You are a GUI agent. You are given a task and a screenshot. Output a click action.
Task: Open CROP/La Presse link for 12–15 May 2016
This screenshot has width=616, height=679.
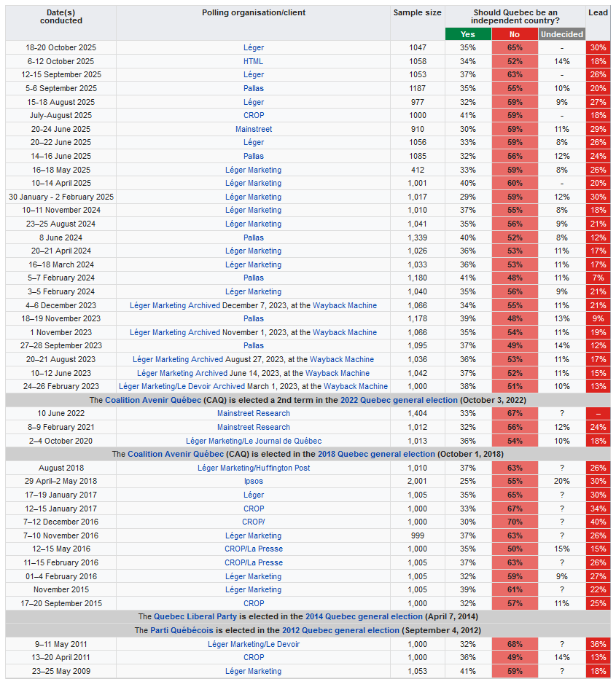click(x=254, y=549)
